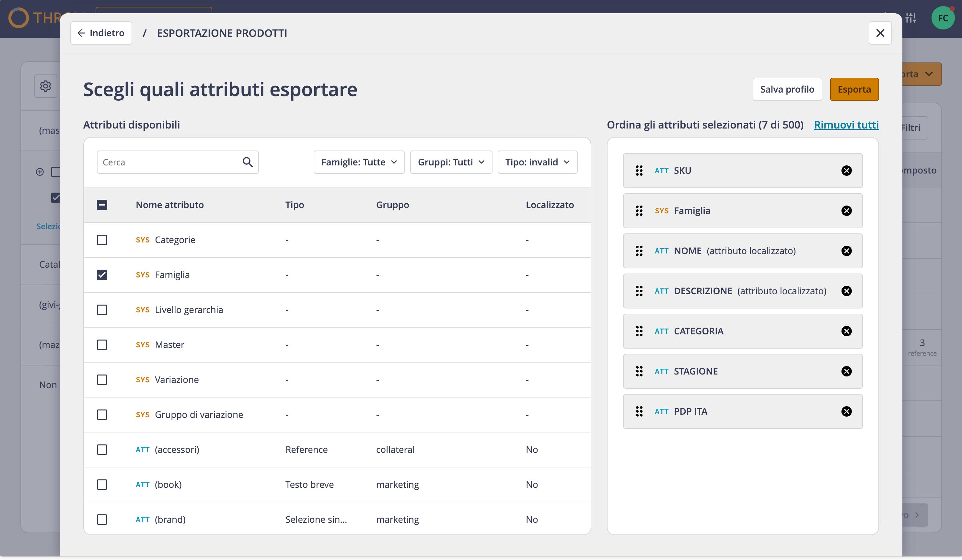This screenshot has width=962, height=560.
Task: Toggle the select-all header checkbox
Action: 102,205
